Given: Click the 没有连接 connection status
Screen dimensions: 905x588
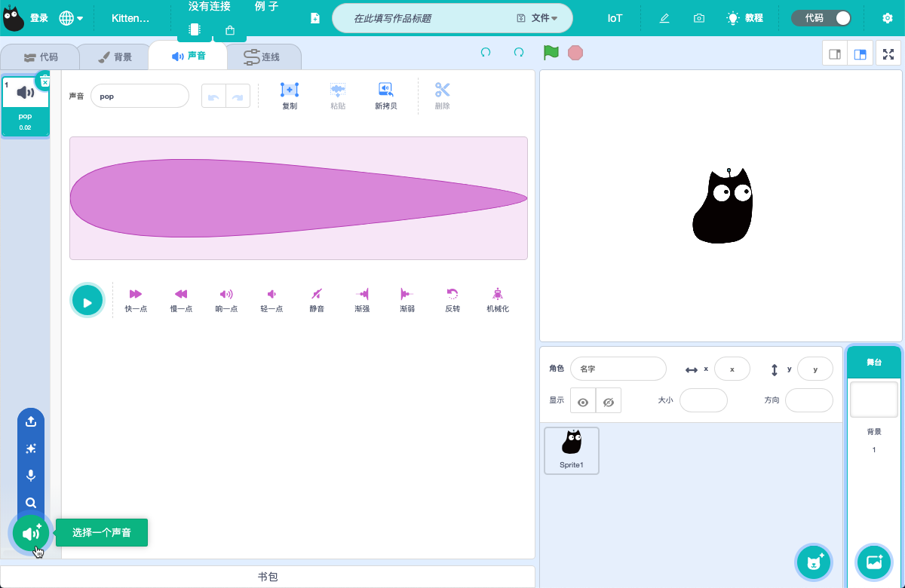Looking at the screenshot, I should pyautogui.click(x=210, y=7).
